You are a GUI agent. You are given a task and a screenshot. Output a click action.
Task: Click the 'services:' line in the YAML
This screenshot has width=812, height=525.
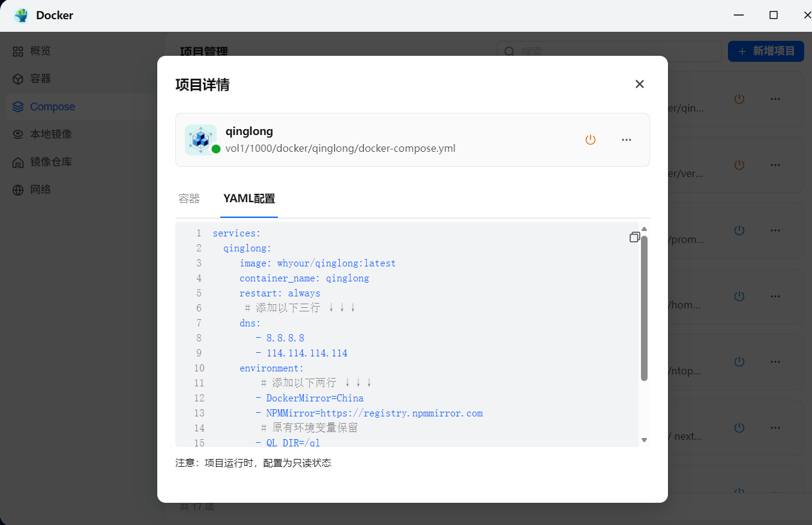pyautogui.click(x=236, y=233)
